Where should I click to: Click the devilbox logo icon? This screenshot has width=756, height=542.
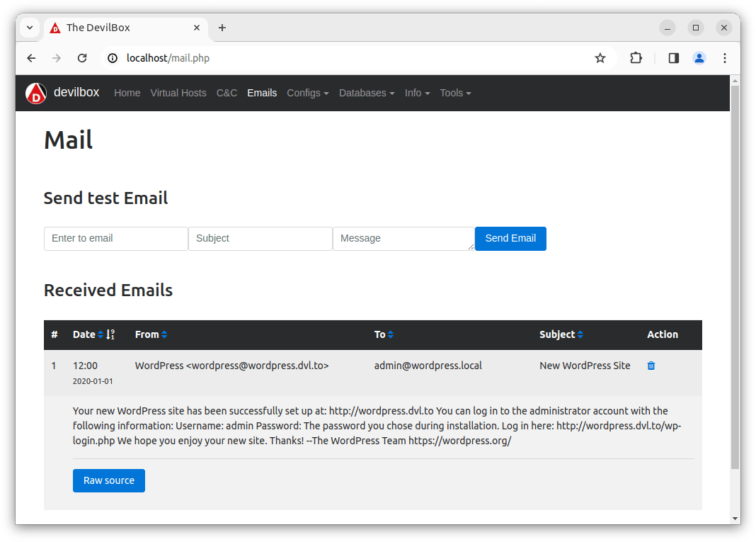tap(36, 93)
